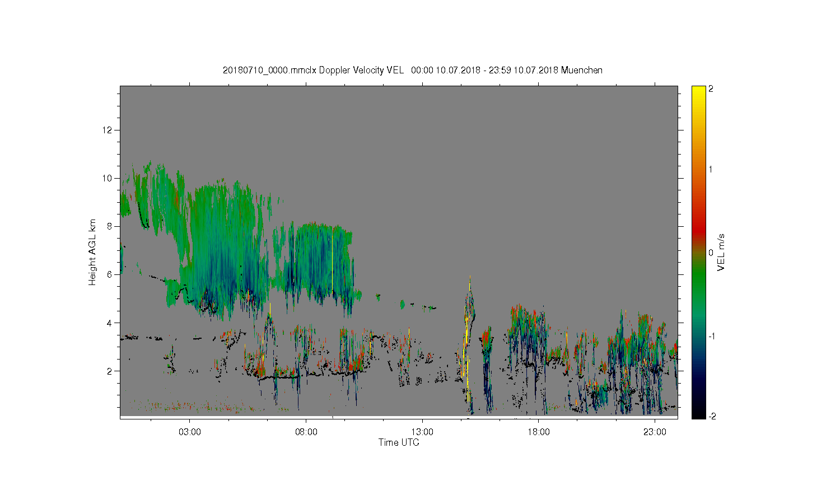Select the 4 tick on the height axis

pyautogui.click(x=110, y=323)
